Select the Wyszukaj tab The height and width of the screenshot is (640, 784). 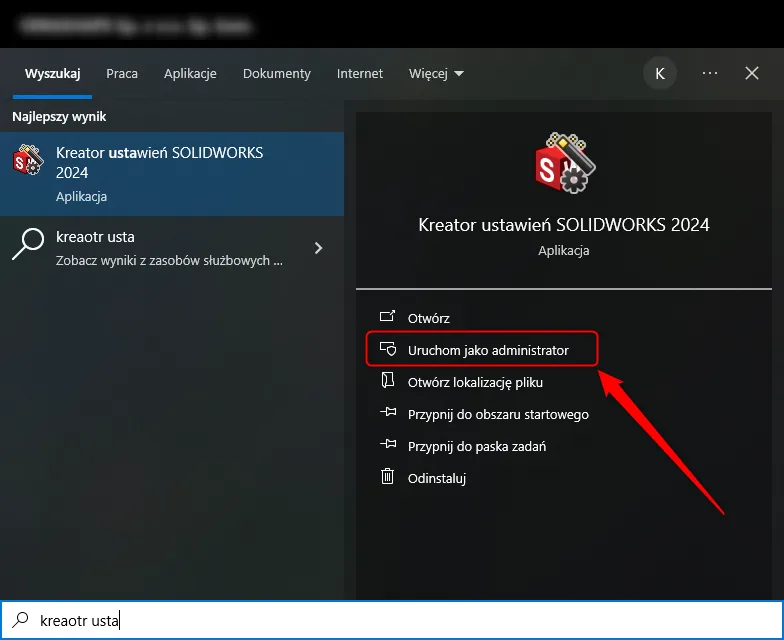(x=52, y=74)
